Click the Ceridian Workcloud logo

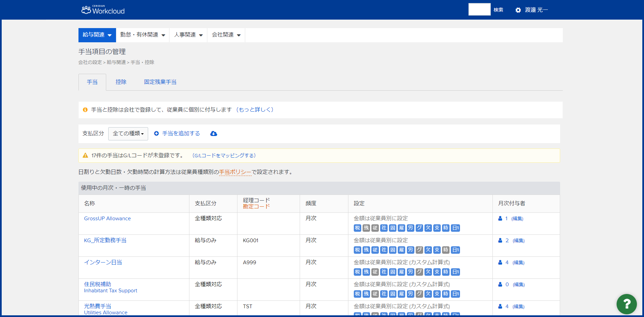(x=102, y=9)
